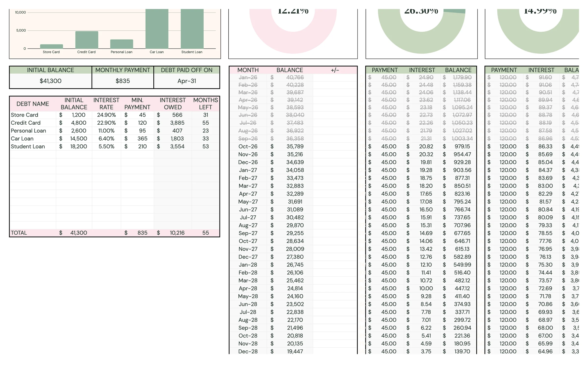Click the Oct-26 month cell
The height and width of the screenshot is (368, 588).
pyautogui.click(x=248, y=146)
